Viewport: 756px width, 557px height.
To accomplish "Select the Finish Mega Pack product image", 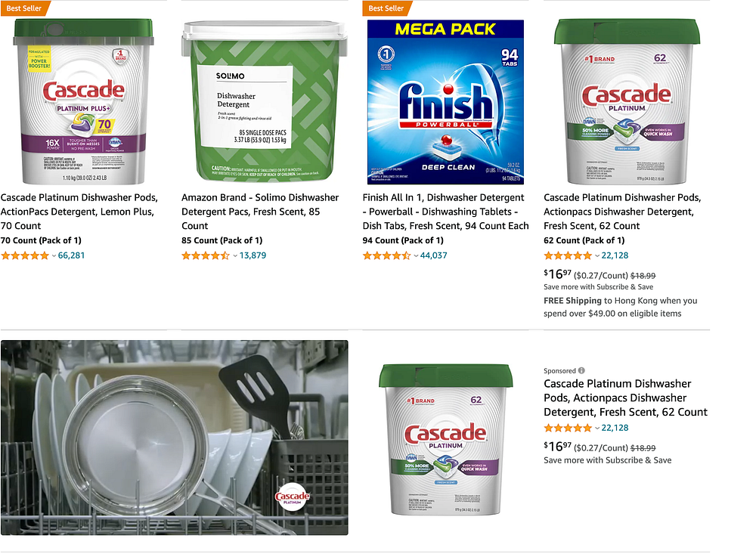I will [x=445, y=102].
